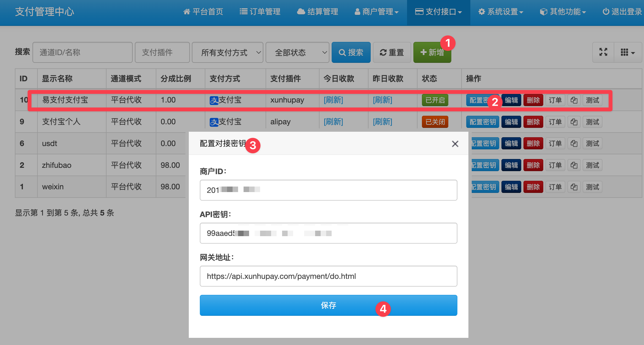Click 删除 button for 支付宝个人
The height and width of the screenshot is (345, 644).
point(533,122)
